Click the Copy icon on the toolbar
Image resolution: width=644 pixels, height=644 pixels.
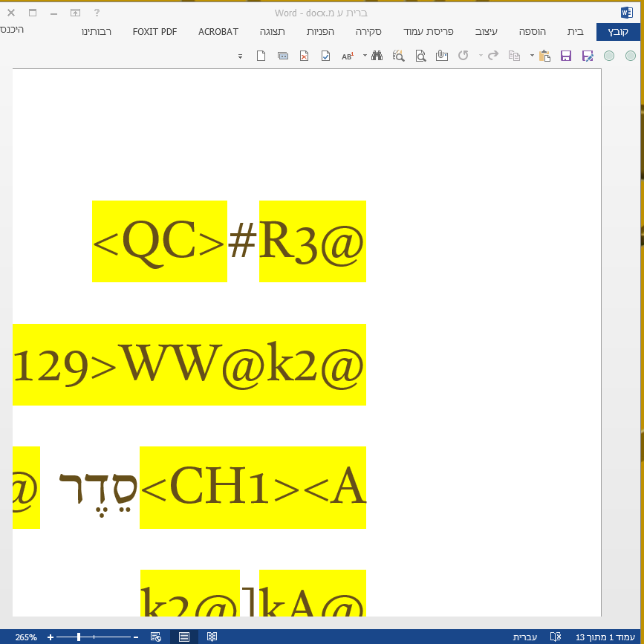pyautogui.click(x=514, y=55)
